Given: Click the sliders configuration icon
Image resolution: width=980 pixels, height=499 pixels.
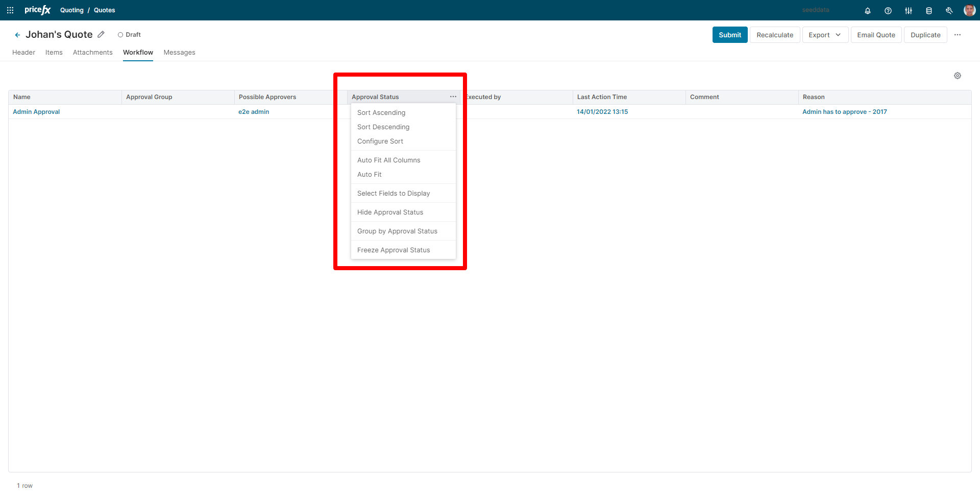Looking at the screenshot, I should (908, 11).
